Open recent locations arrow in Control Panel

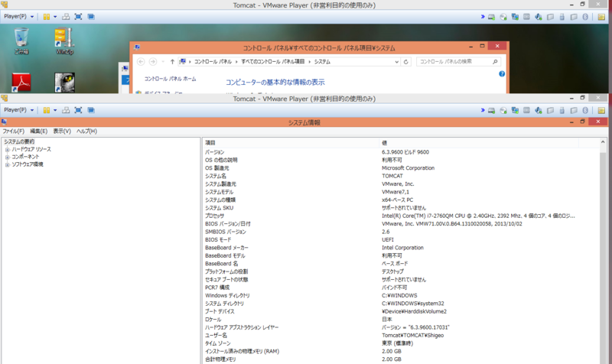(163, 62)
